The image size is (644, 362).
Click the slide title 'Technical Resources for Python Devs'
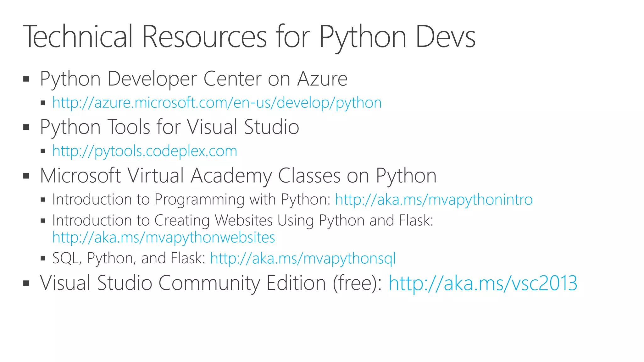click(249, 38)
